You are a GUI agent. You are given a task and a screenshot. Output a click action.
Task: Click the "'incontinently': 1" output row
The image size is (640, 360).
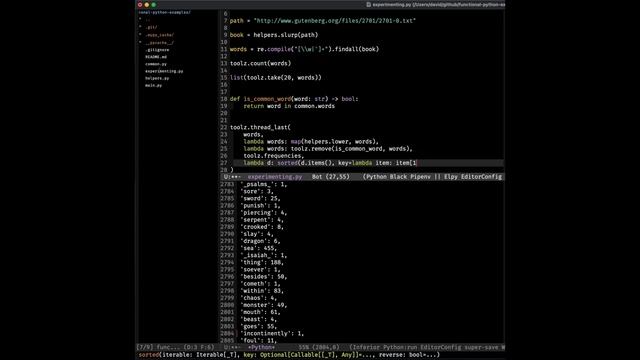tap(272, 333)
